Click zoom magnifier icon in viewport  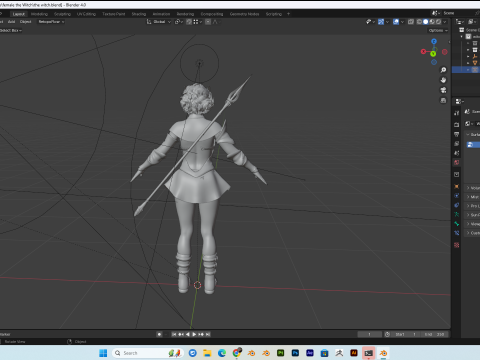[443, 70]
